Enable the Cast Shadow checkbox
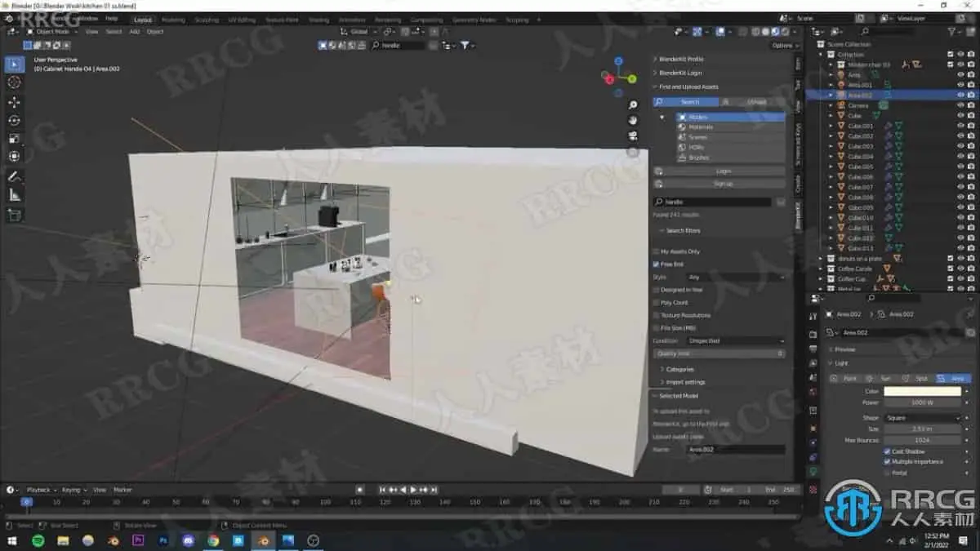The width and height of the screenshot is (980, 551). (x=886, y=451)
